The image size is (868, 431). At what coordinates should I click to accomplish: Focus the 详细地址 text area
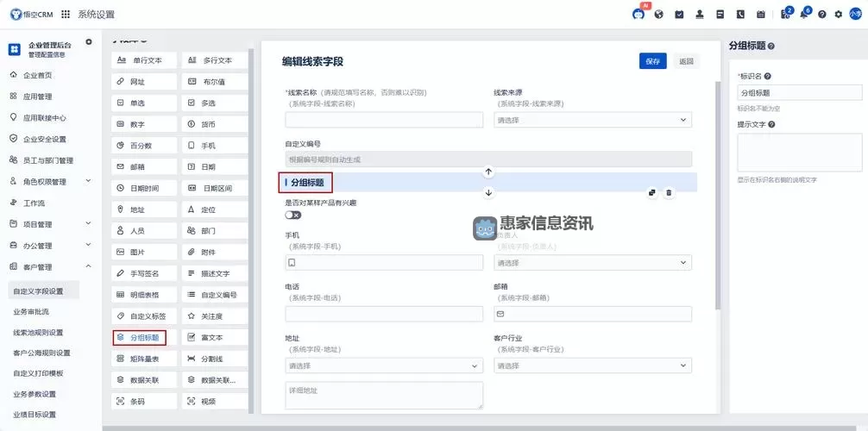384,395
